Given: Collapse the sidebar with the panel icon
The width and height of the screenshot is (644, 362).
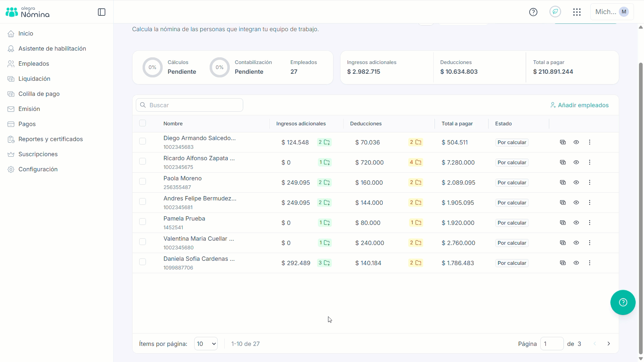Looking at the screenshot, I should 102,12.
